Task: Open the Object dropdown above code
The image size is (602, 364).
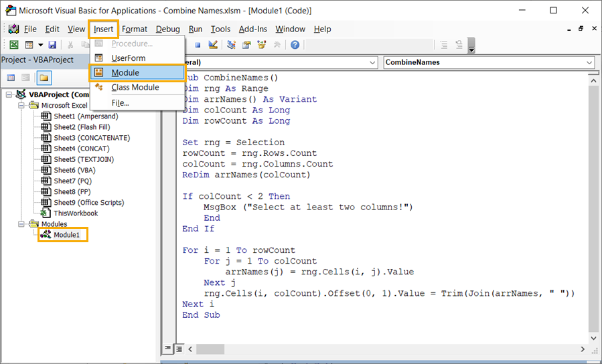Action: click(372, 62)
